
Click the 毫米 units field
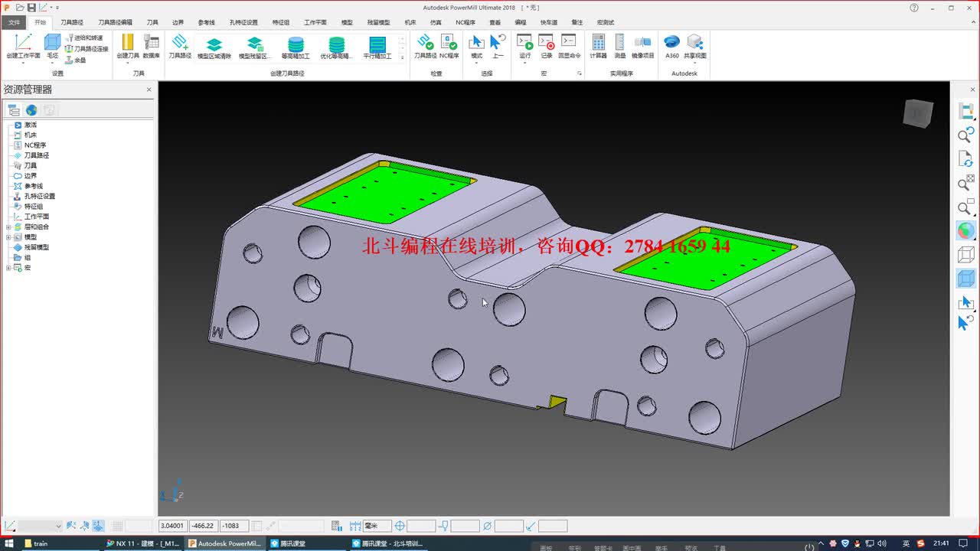pos(377,526)
